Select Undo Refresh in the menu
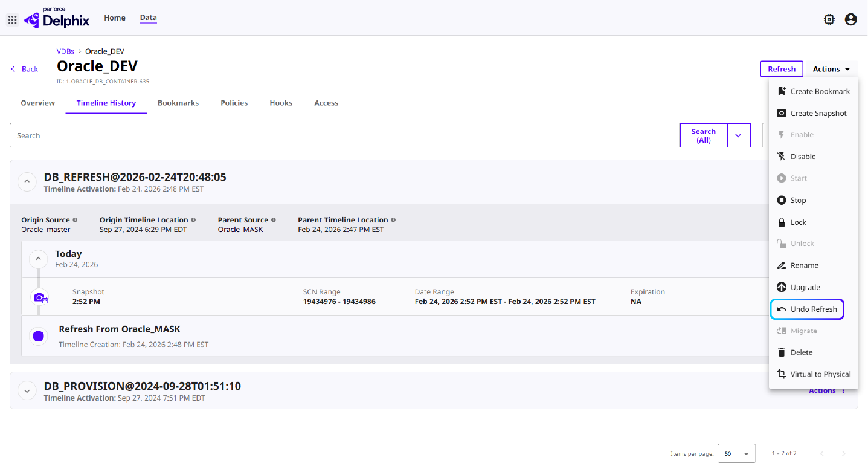The height and width of the screenshot is (466, 868). click(813, 309)
